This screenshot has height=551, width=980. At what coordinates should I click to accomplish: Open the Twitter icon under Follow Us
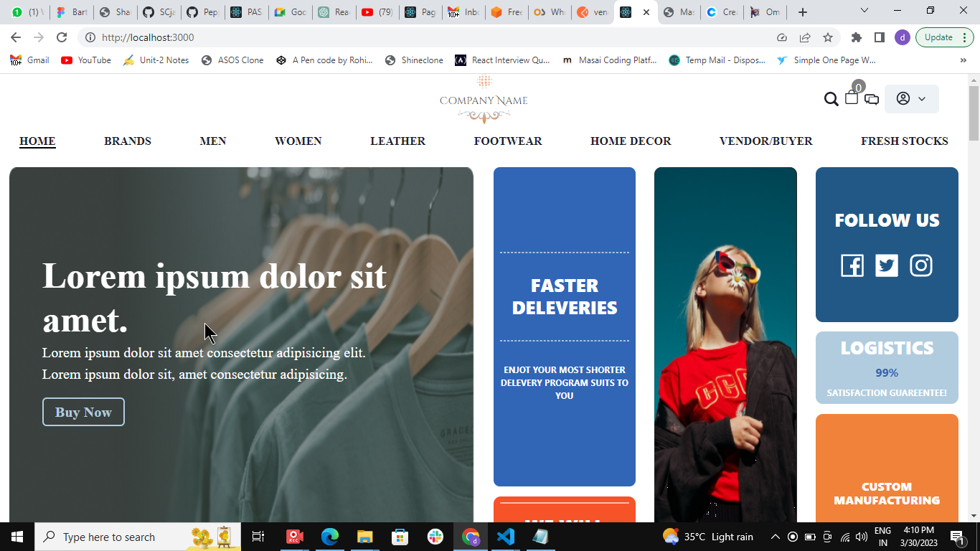point(887,265)
